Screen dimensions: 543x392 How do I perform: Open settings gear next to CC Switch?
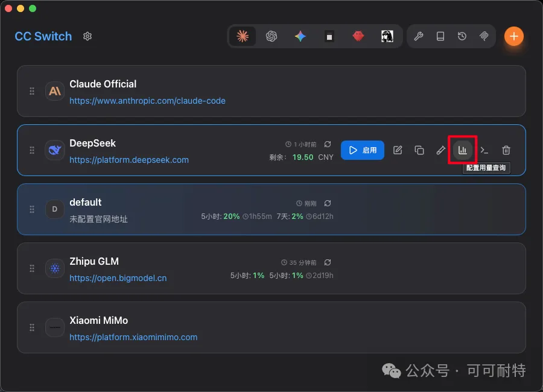[x=87, y=36]
